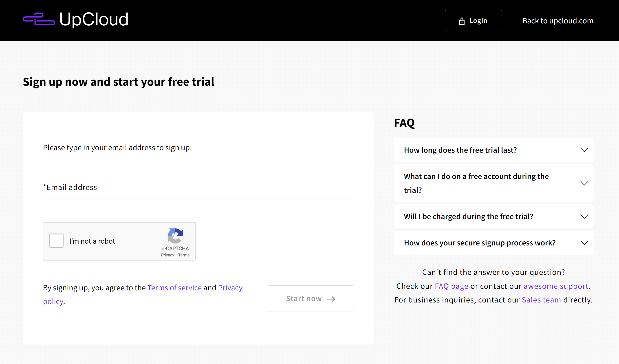Go back to upcloud.com
Image resolution: width=619 pixels, height=364 pixels.
(x=558, y=21)
